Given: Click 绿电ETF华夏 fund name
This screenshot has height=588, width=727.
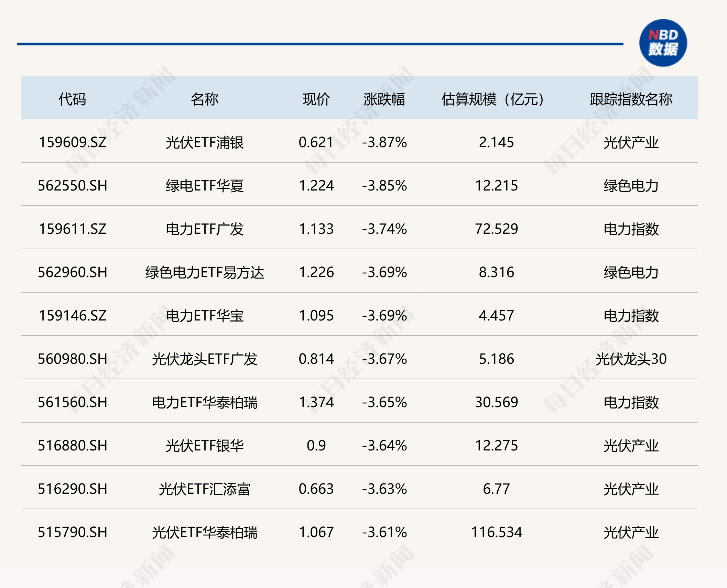Looking at the screenshot, I should pos(205,186).
